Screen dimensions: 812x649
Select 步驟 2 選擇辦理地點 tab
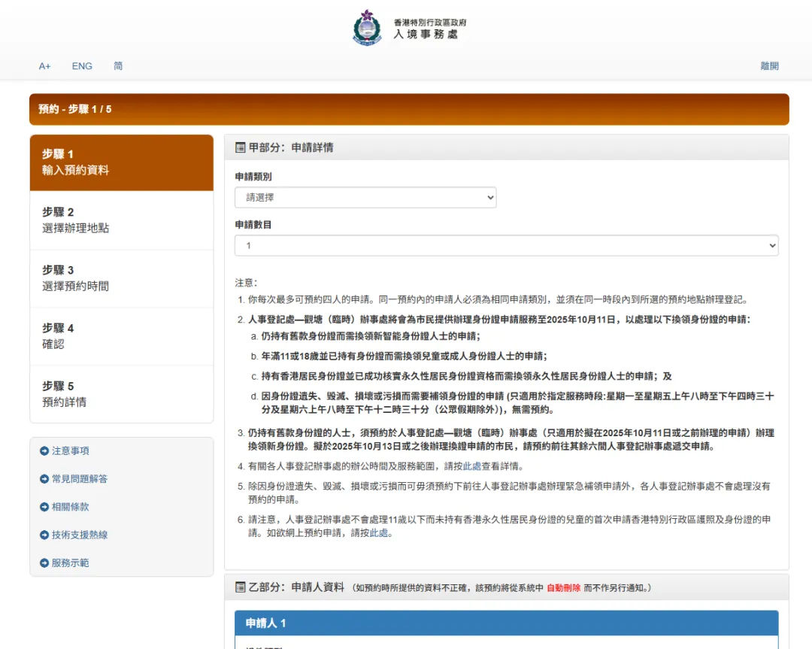pos(122,220)
